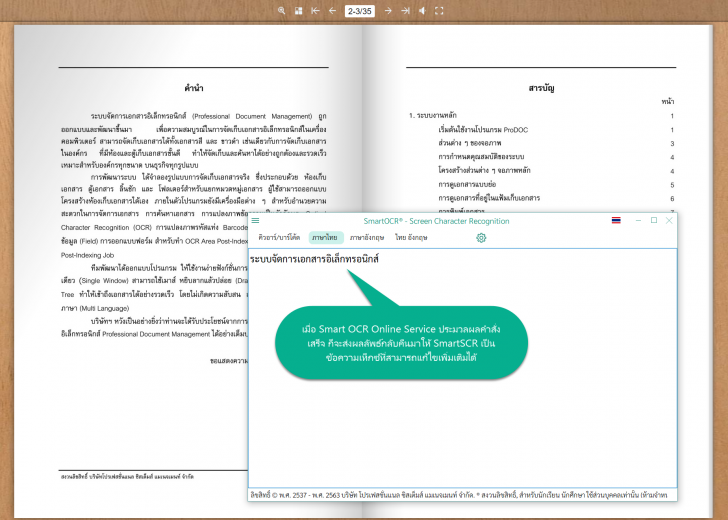
Task: Maximize the SmartOCR window
Action: tap(654, 221)
